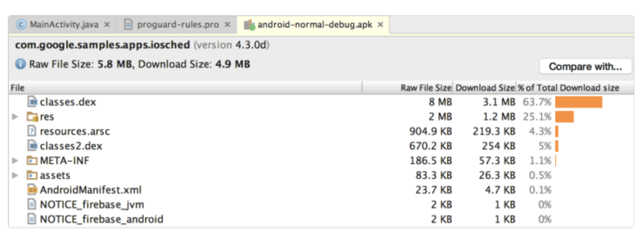The image size is (644, 236).
Task: Open the proguard-rules.pro tab
Action: [x=178, y=24]
